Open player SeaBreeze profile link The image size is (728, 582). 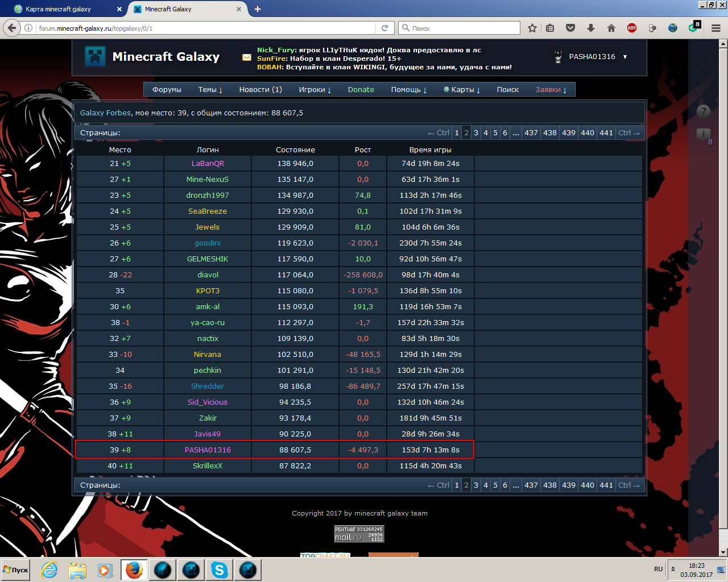(x=208, y=211)
